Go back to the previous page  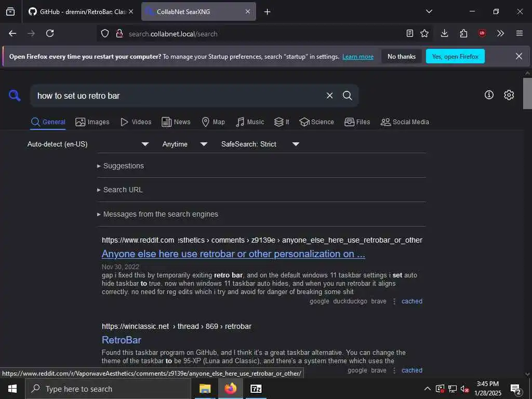coord(12,33)
